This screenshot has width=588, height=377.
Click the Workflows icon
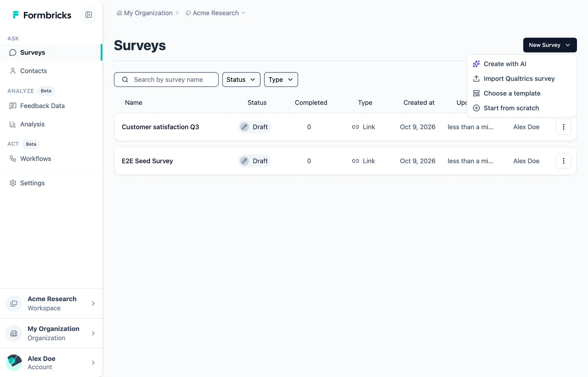[x=13, y=159]
